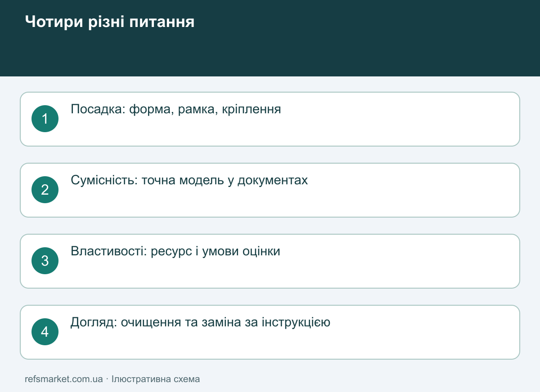Viewport: 540px width, 392px height.
Task: Click the text "Властивості: ресурс і умови оцінки"
Action: coord(175,251)
